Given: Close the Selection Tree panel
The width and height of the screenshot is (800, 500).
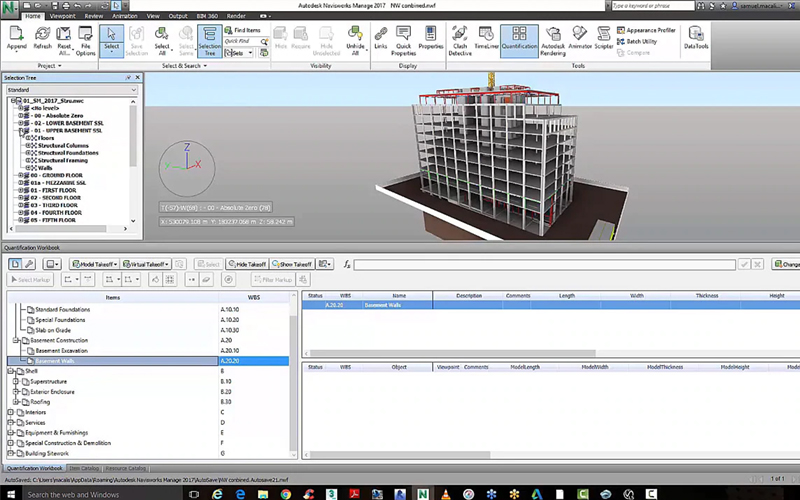Looking at the screenshot, I should tap(137, 78).
